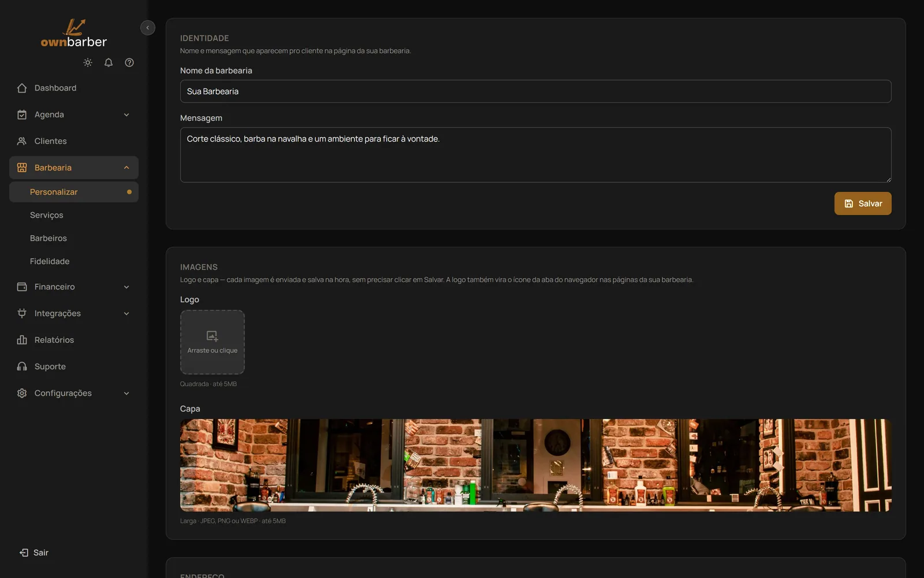Click the Sair logout icon

click(24, 553)
